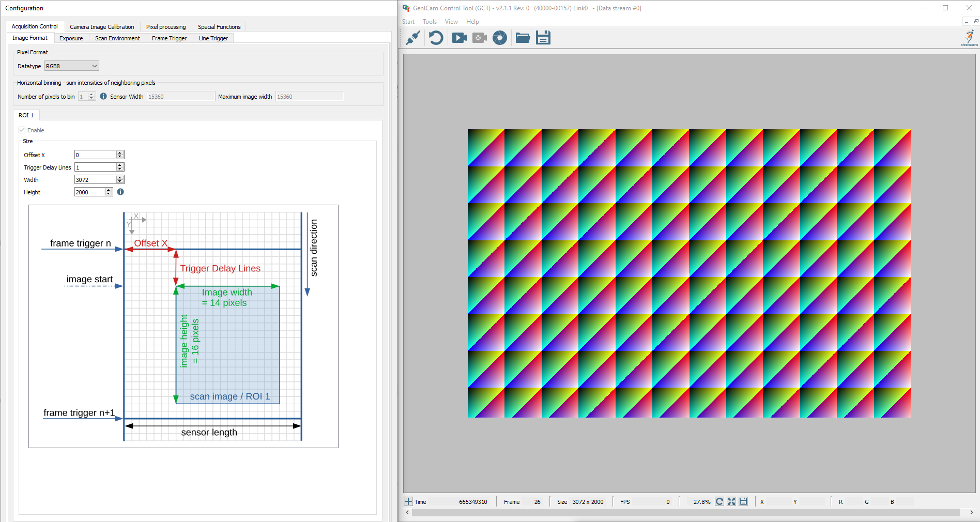Click the snapshot aperture shutter icon
Viewport: 980px width, 522px height.
(500, 38)
